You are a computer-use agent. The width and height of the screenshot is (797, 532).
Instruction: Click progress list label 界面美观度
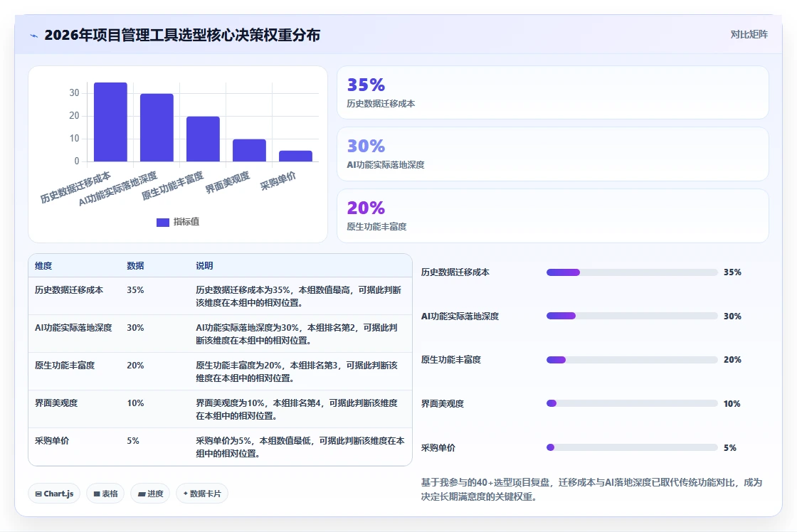point(442,404)
